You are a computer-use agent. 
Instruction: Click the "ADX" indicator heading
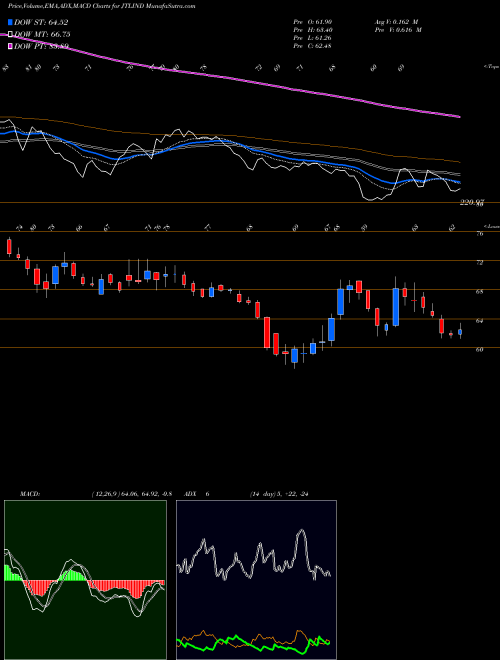pyautogui.click(x=189, y=494)
